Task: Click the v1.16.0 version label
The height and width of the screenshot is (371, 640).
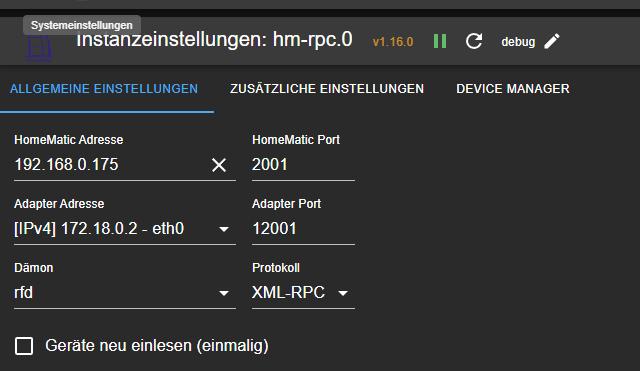Action: coord(393,42)
